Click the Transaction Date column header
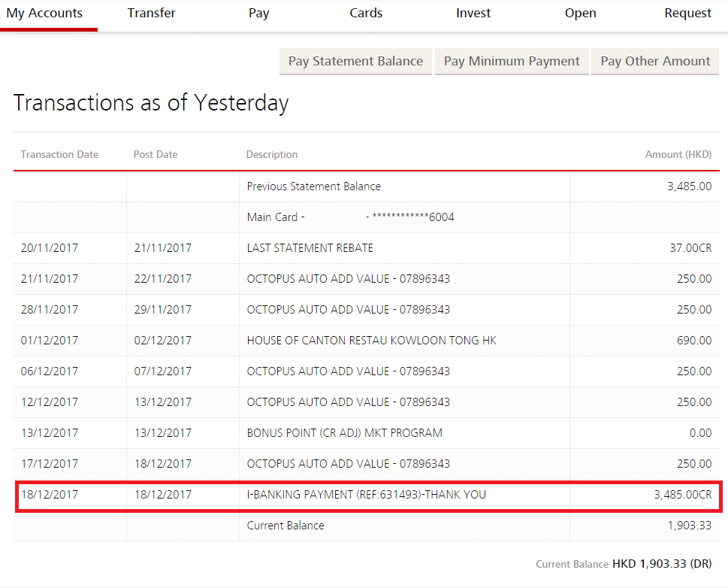This screenshot has width=728, height=588. pos(59,154)
